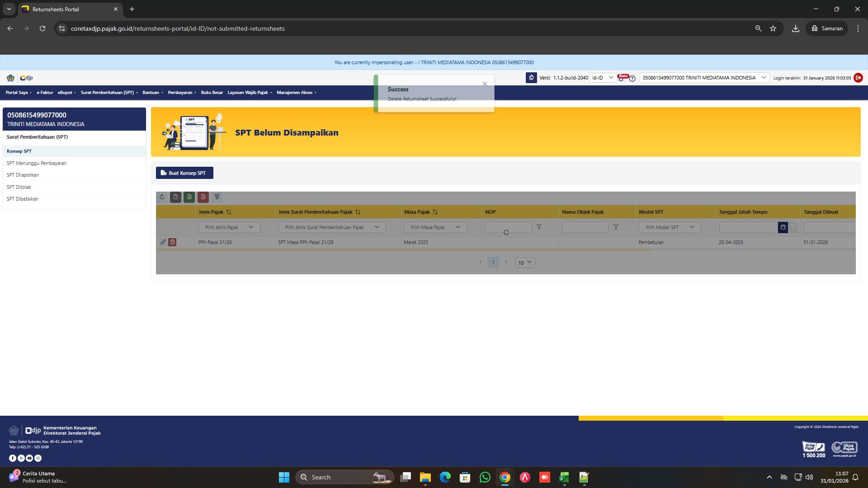The width and height of the screenshot is (868, 488).
Task: Toggle sorting on Jenis Surat Pemberitahuan Pajak
Action: (x=357, y=211)
